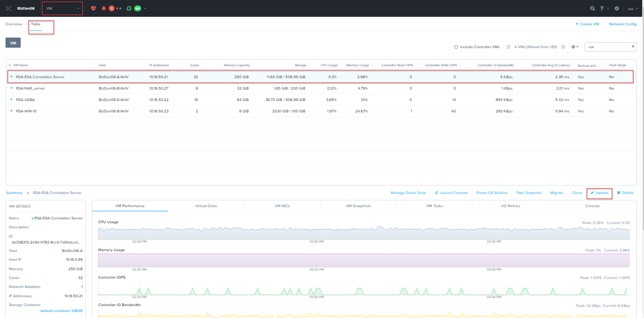Sort by the VM Name column header
This screenshot has width=644, height=318.
(x=20, y=65)
